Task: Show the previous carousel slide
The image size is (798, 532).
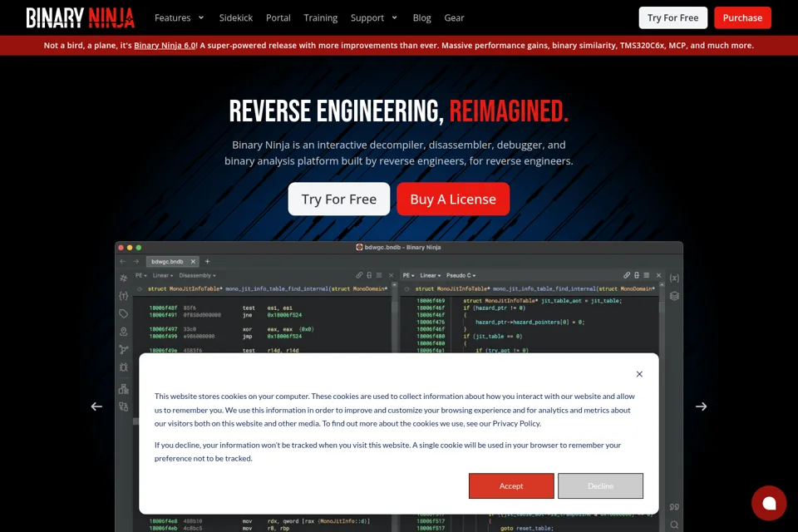Action: [96, 406]
